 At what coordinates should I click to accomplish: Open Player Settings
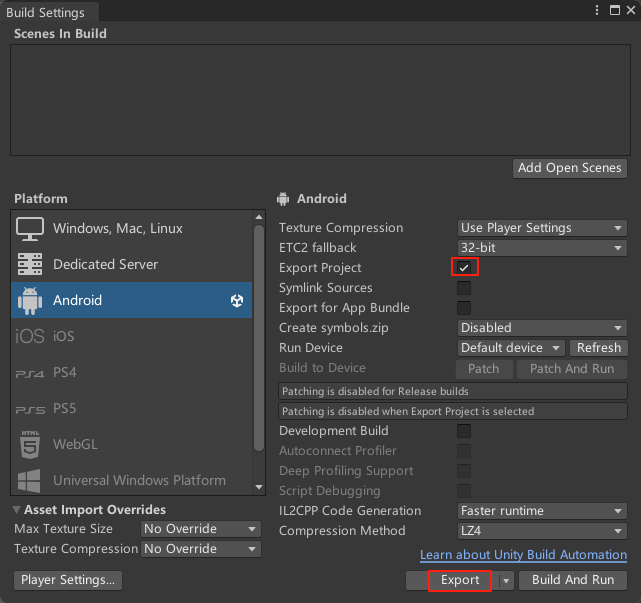click(x=68, y=581)
